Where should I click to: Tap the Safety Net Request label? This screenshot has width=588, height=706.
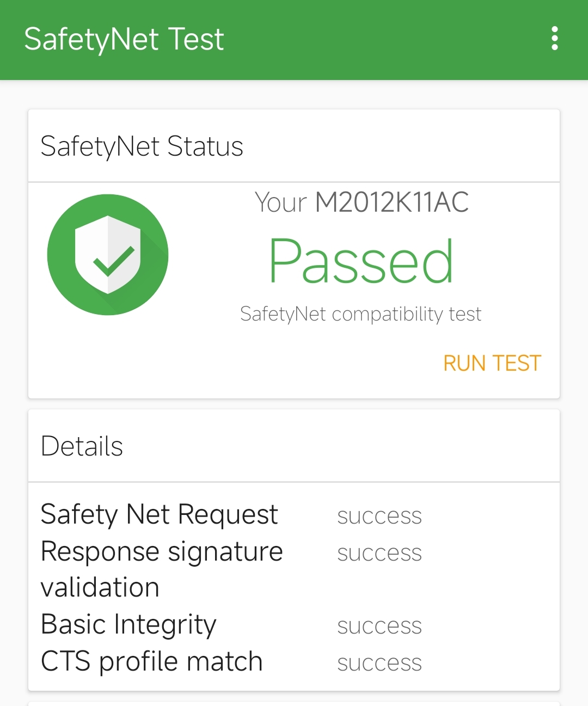click(x=160, y=514)
